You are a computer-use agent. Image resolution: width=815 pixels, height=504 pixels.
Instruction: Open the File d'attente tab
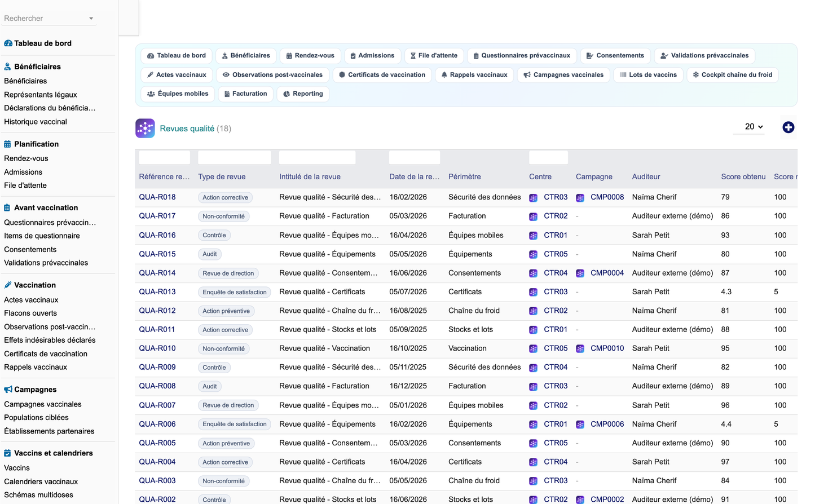(434, 56)
